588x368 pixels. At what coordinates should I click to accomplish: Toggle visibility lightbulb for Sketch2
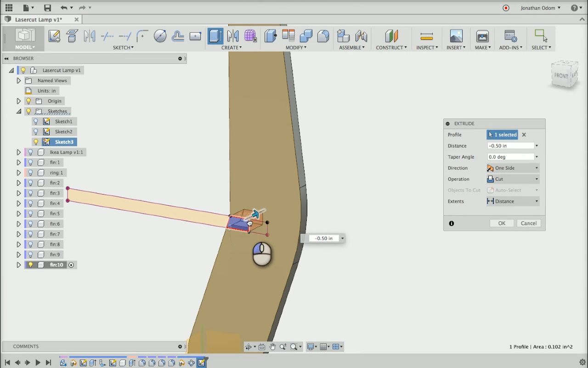[x=36, y=132]
